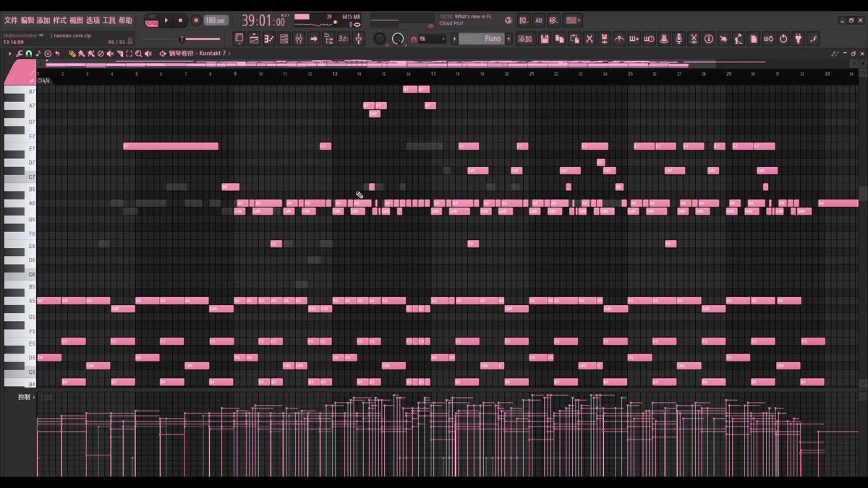Click the stamp chord tool icon
Viewport: 868px width, 488px height.
[48, 53]
